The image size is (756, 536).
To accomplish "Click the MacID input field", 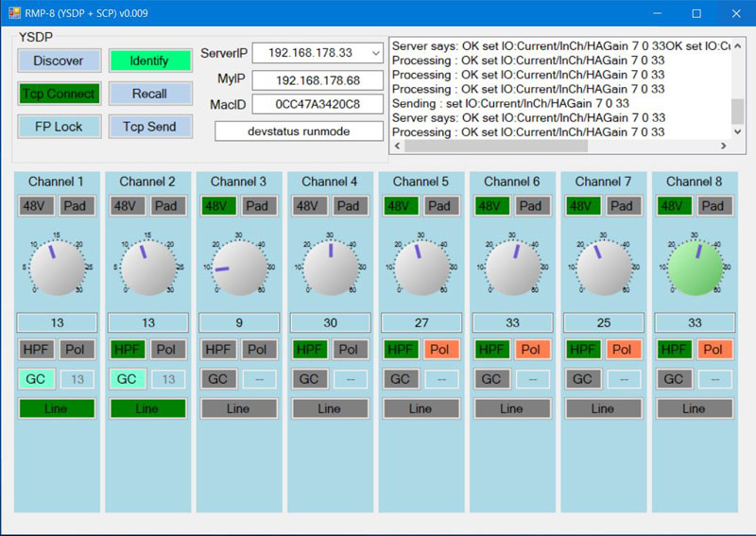I will (x=318, y=104).
